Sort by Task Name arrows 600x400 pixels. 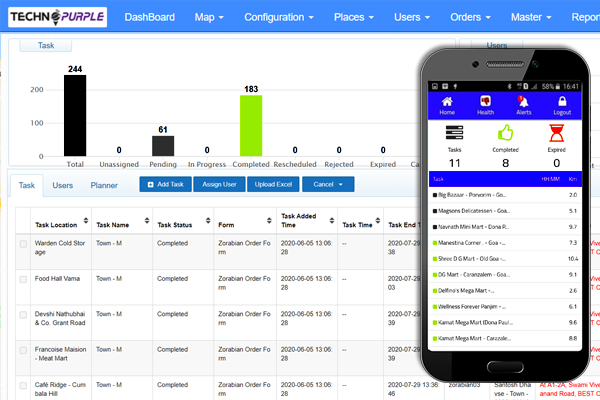tap(147, 220)
